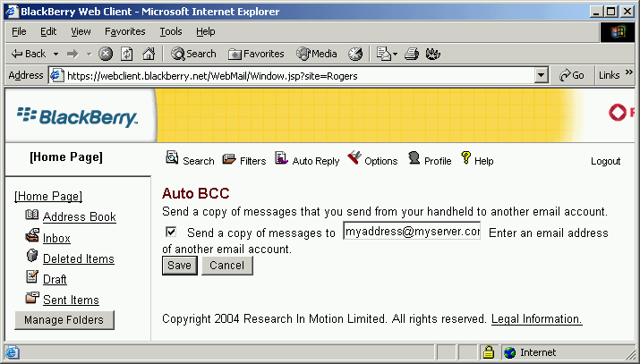Click the [Home Page] heading

[66, 157]
